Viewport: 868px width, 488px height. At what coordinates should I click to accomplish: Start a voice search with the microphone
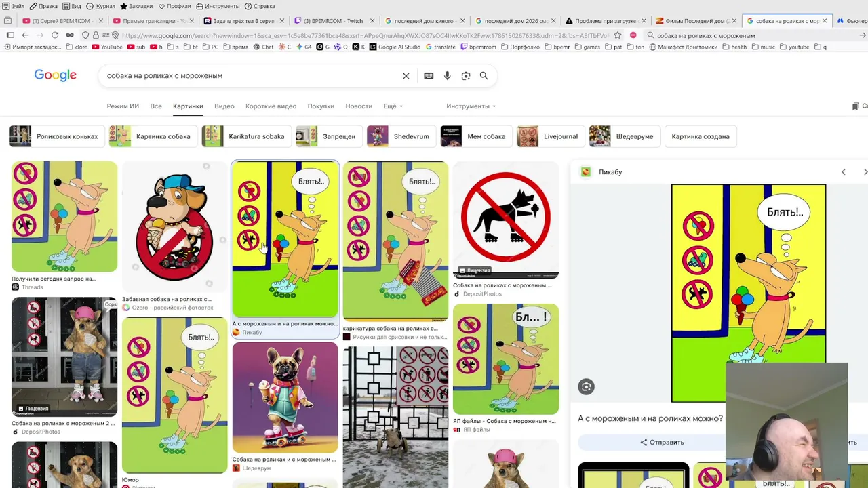pyautogui.click(x=447, y=76)
